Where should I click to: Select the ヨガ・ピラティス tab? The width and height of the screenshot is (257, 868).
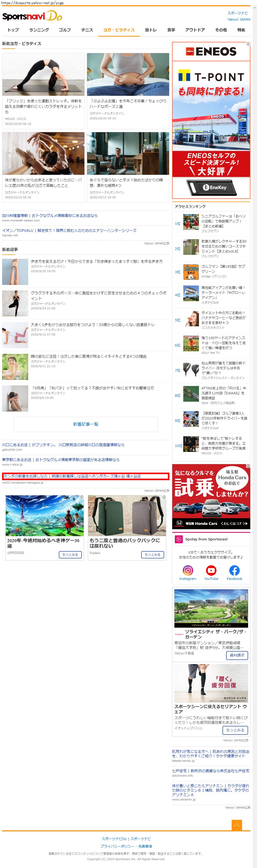tap(119, 30)
